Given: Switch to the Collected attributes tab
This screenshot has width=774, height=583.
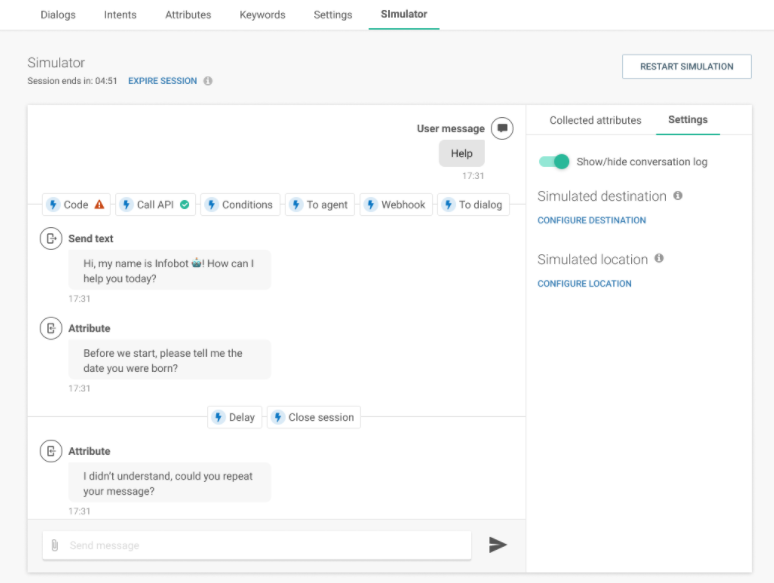Looking at the screenshot, I should tap(595, 120).
